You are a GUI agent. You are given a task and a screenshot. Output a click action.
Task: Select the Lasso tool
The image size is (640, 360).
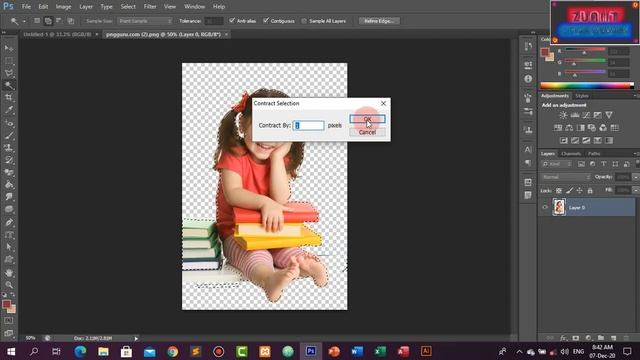click(9, 73)
